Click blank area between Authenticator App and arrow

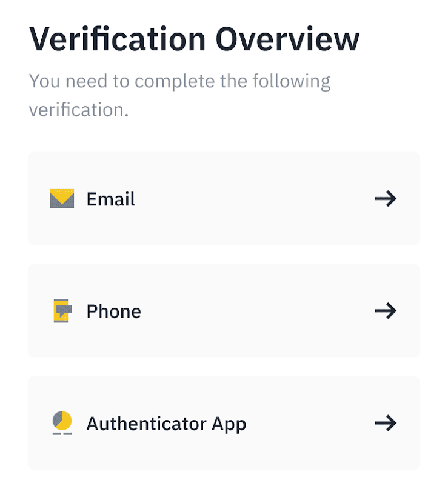(x=309, y=423)
